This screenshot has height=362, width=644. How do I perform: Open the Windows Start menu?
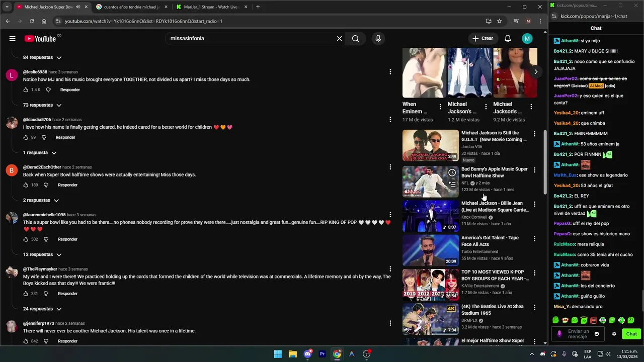278,354
